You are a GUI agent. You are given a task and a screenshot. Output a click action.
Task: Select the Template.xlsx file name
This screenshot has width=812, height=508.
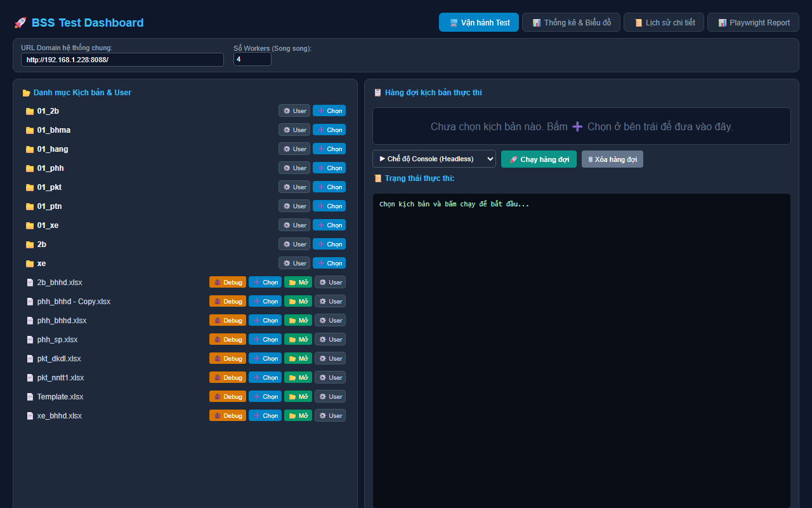(60, 397)
